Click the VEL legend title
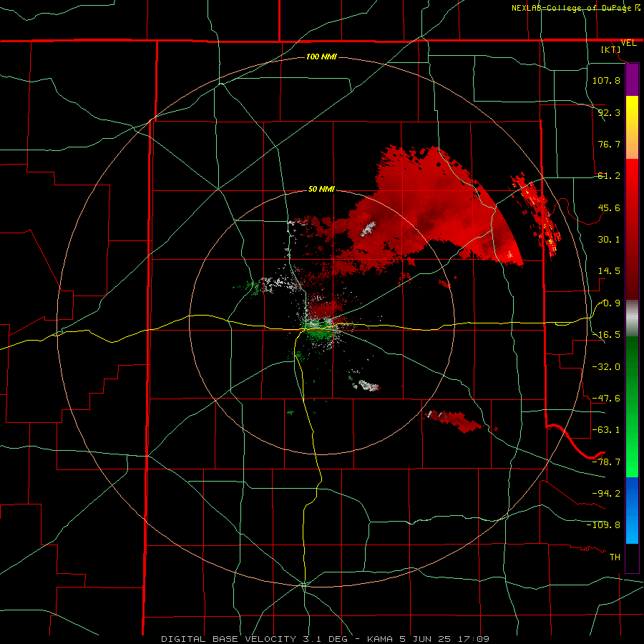Image resolution: width=644 pixels, height=644 pixels. (x=628, y=43)
